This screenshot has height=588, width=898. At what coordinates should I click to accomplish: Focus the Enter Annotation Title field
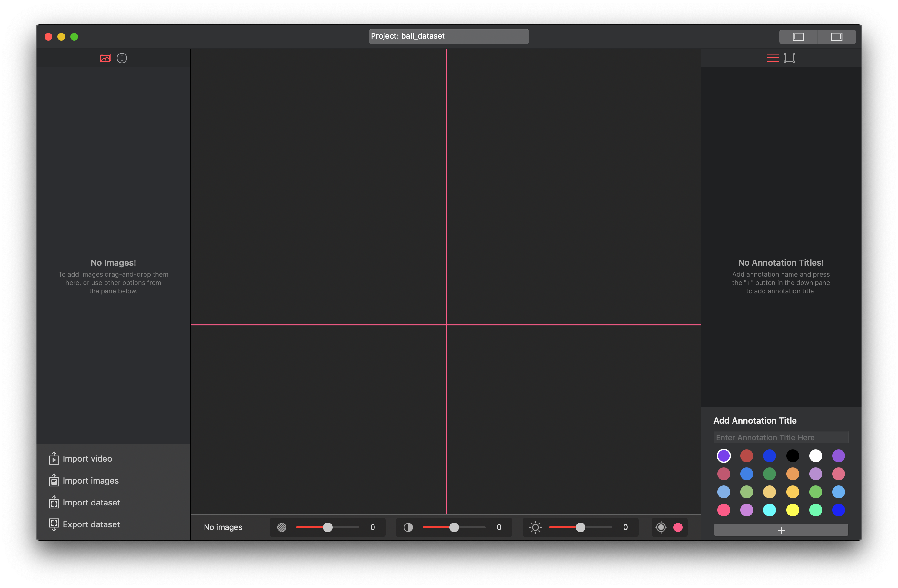(781, 437)
